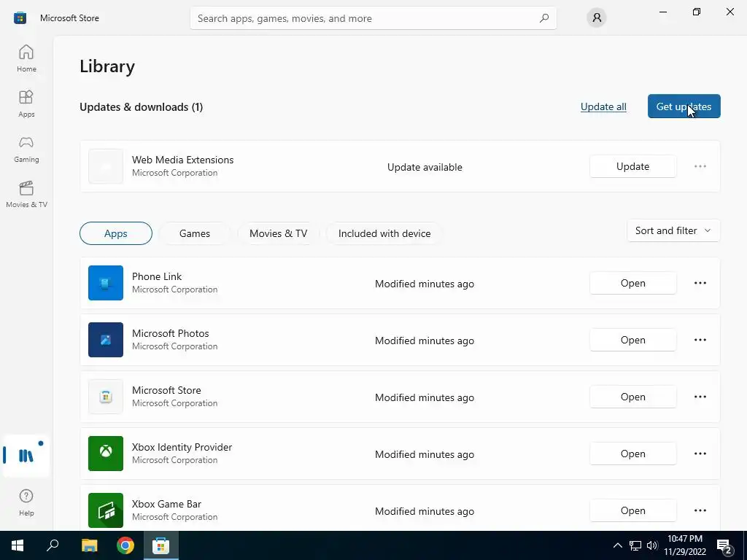Click the Web Media Extensions icon placeholder
This screenshot has height=560, width=747.
[x=106, y=166]
